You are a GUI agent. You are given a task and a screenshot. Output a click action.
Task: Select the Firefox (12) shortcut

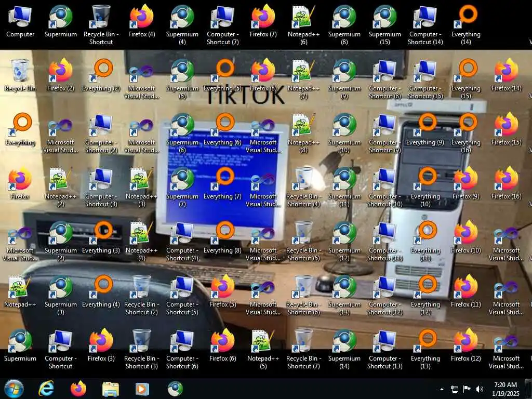coord(466,345)
